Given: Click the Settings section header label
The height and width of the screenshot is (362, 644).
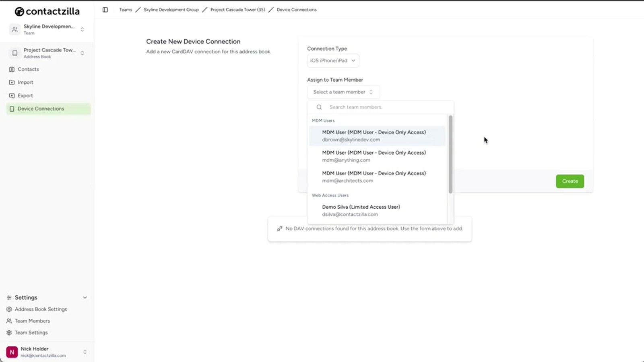Looking at the screenshot, I should pyautogui.click(x=26, y=298).
